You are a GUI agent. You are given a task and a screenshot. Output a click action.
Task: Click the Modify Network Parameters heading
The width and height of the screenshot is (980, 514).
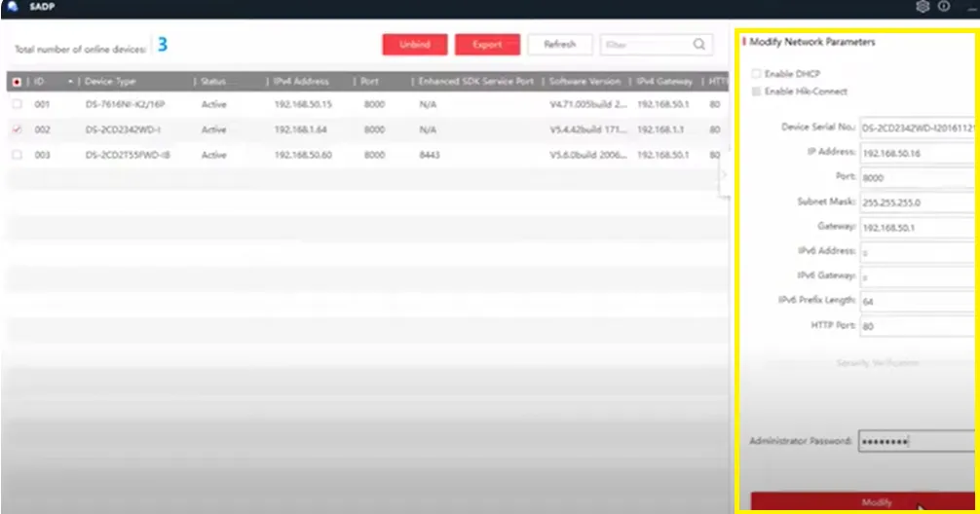coord(811,42)
